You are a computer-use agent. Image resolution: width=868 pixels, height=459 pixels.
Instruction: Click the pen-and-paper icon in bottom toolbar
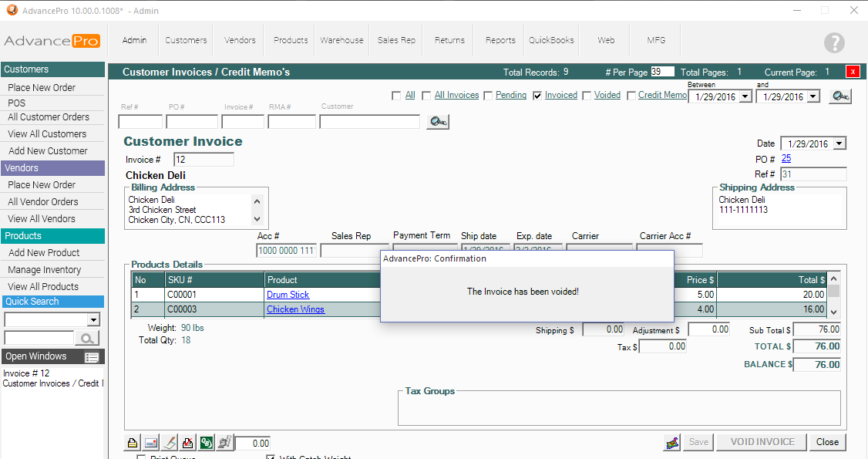[170, 443]
